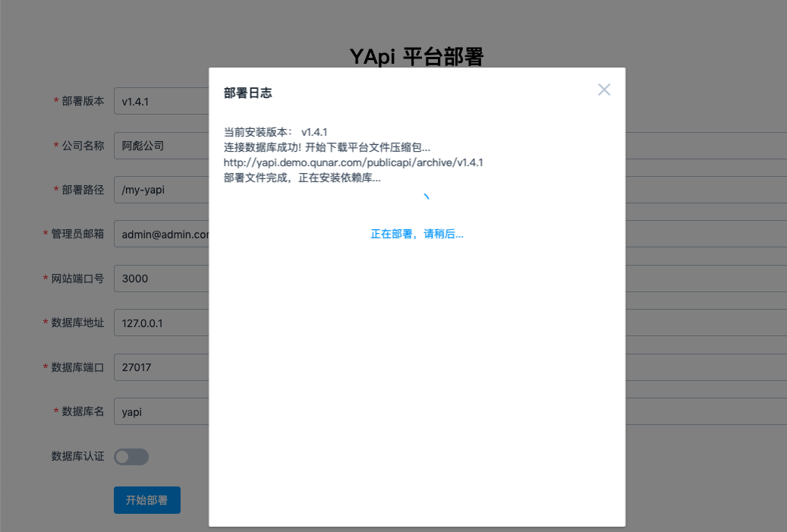Click the 正在部署，请稍后 status text

point(417,235)
